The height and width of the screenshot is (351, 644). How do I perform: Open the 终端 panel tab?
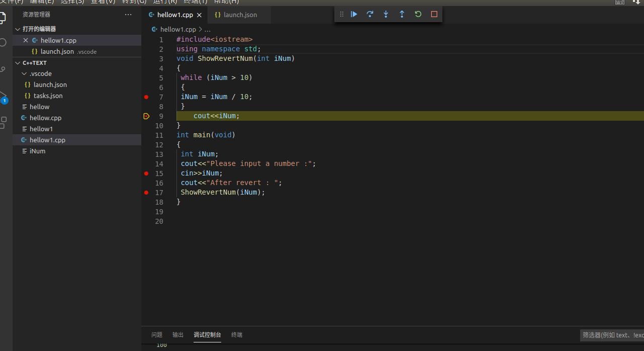click(237, 334)
